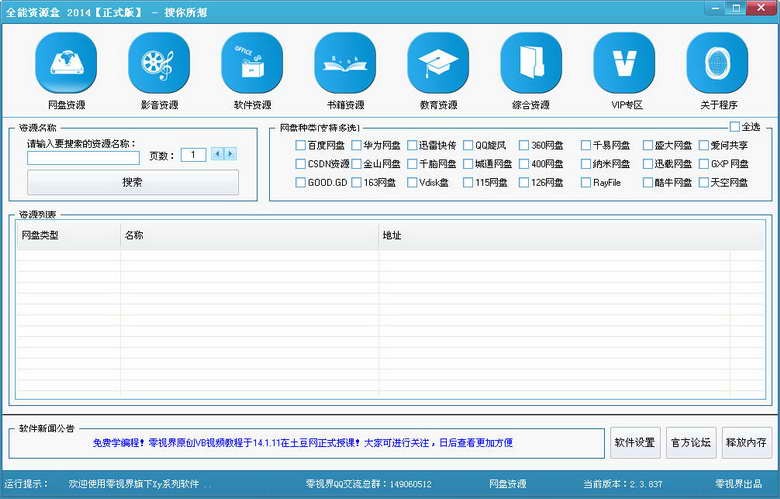This screenshot has width=780, height=499.
Task: Check the RayFile checkbox
Action: pyautogui.click(x=586, y=183)
